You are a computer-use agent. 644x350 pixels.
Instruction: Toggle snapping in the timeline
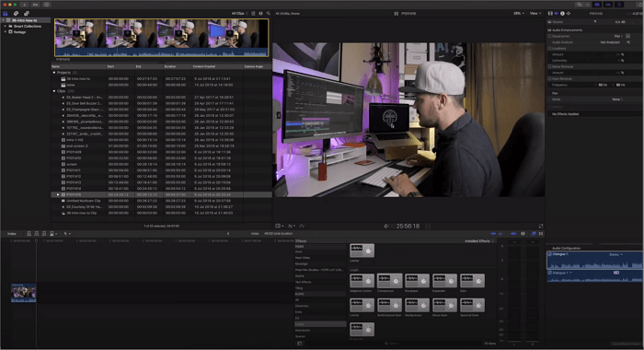click(513, 234)
